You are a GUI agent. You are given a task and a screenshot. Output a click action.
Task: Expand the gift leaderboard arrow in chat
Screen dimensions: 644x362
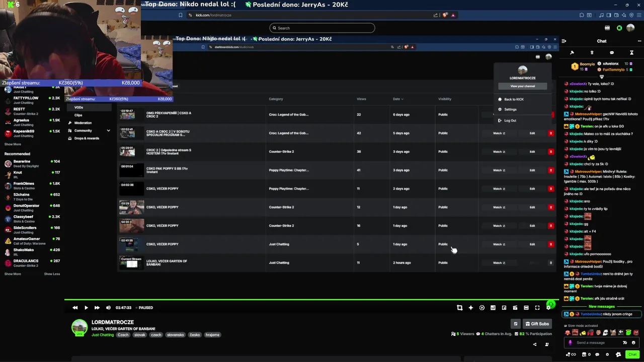pyautogui.click(x=601, y=76)
